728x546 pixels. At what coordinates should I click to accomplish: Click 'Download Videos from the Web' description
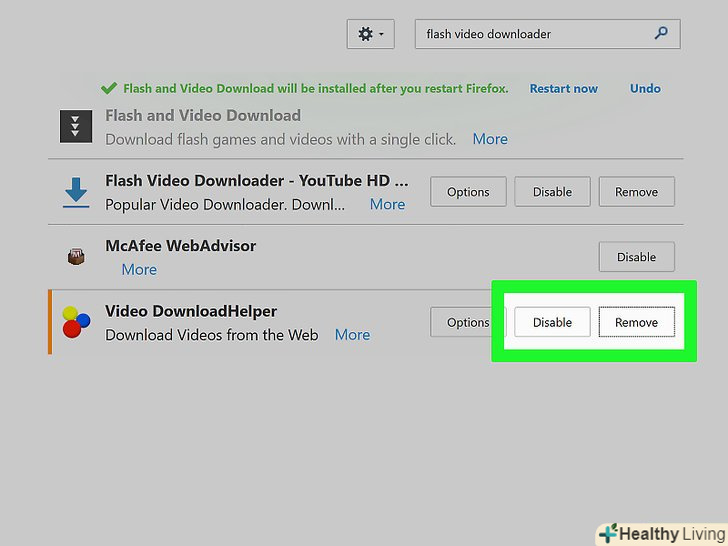point(212,335)
